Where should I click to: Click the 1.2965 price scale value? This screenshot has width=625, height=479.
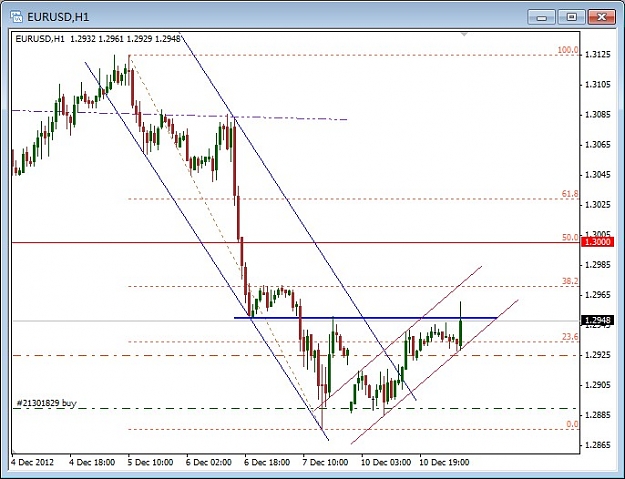click(x=597, y=295)
